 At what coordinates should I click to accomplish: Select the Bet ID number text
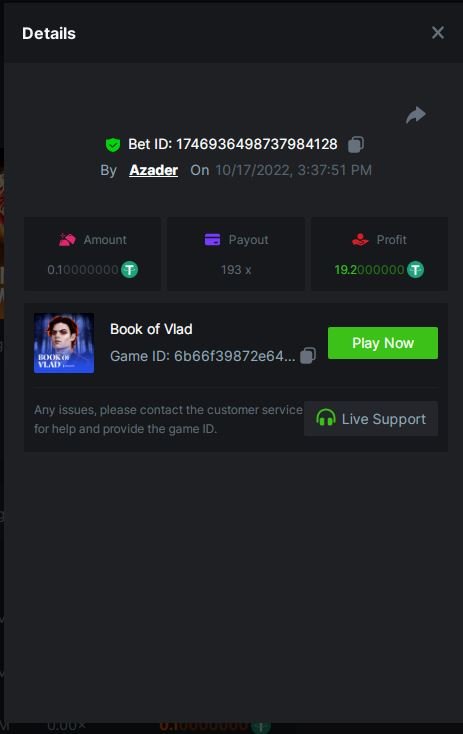257,144
